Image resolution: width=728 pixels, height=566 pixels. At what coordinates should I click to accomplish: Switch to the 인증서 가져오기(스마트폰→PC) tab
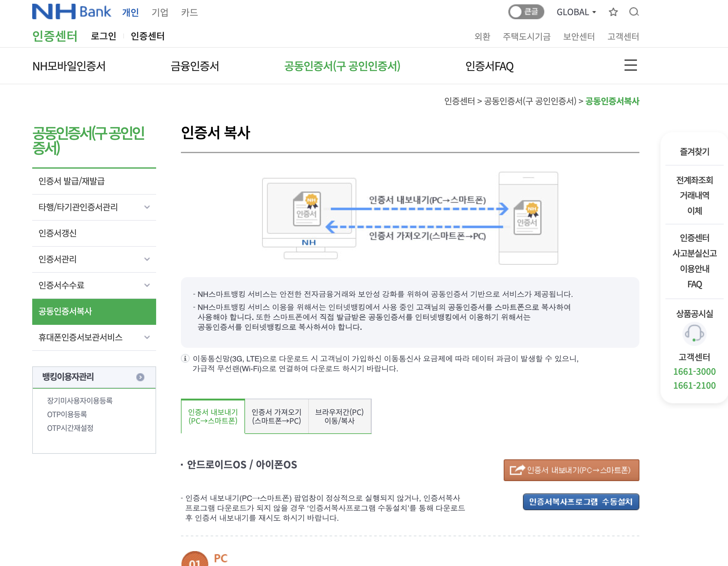click(277, 416)
